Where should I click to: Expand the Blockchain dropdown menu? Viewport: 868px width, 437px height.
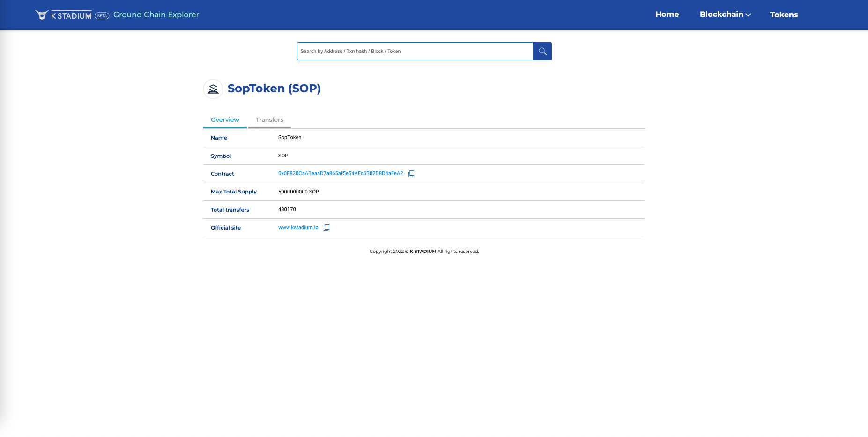(725, 15)
